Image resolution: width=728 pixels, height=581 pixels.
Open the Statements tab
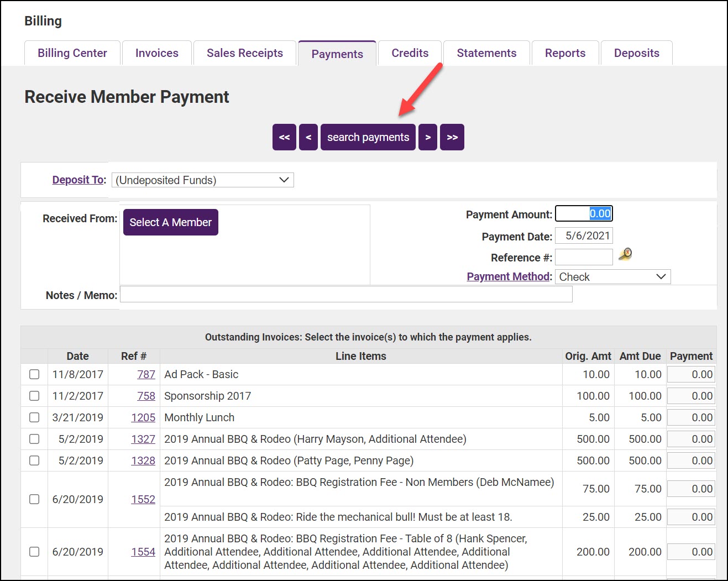486,53
